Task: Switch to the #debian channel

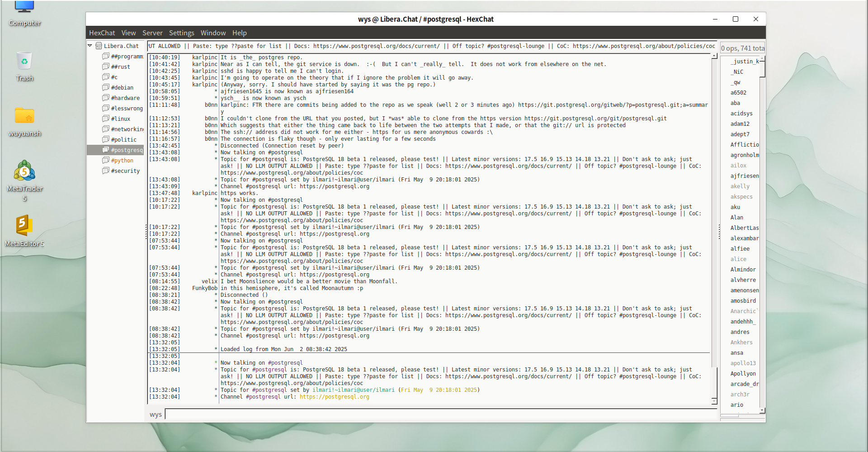Action: [122, 87]
